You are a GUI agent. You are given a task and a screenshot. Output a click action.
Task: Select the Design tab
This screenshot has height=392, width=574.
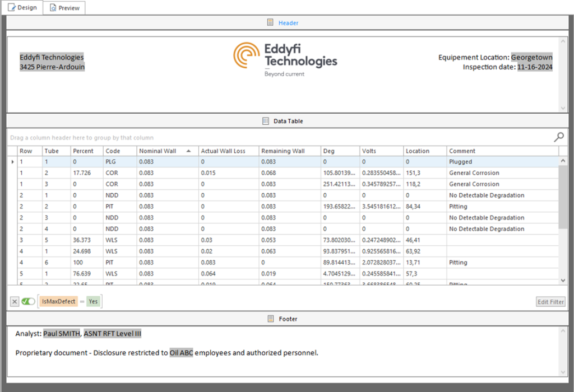coord(22,7)
